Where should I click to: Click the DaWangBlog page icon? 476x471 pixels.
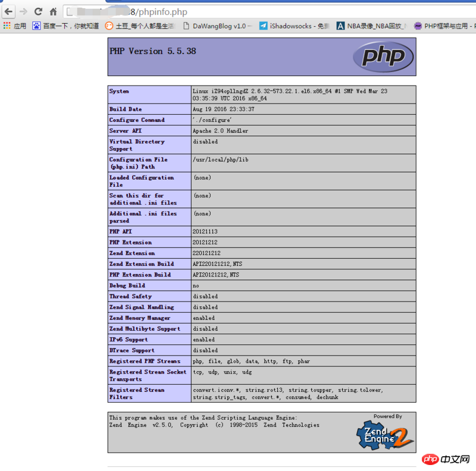pos(186,26)
